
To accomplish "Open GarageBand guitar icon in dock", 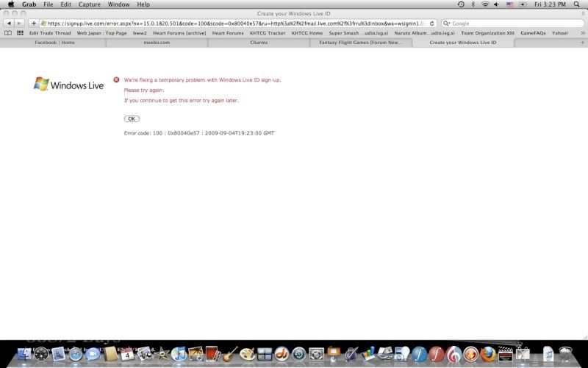I will point(230,355).
